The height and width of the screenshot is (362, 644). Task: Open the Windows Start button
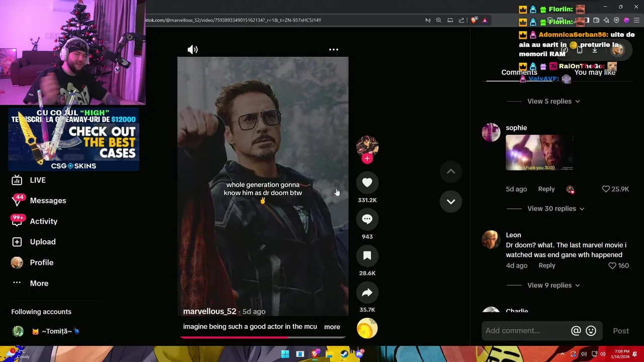coord(285,354)
